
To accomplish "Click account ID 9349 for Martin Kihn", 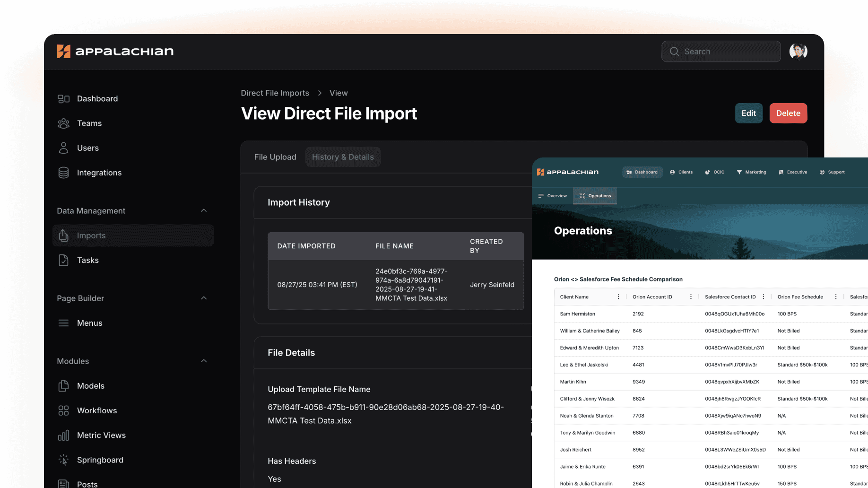I will 638,382.
